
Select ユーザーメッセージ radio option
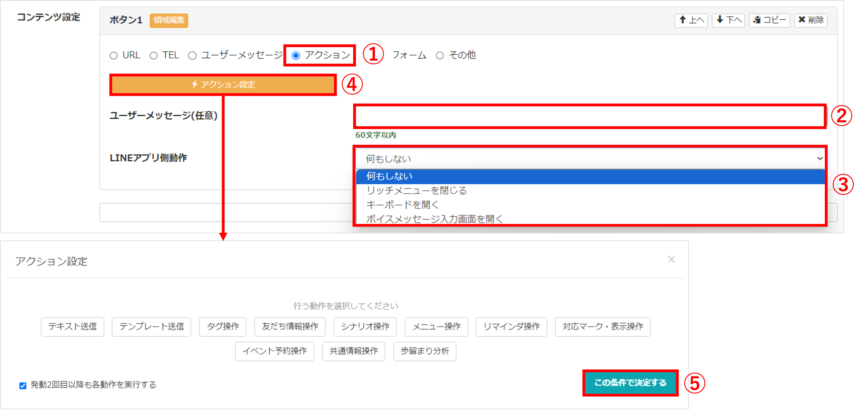[192, 56]
